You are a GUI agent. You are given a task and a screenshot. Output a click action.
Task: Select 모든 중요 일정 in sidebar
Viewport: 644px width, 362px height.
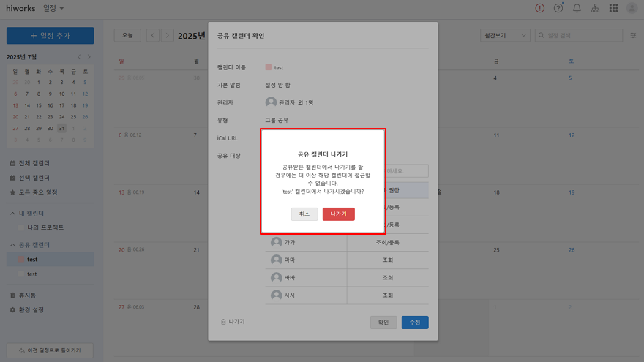click(37, 192)
